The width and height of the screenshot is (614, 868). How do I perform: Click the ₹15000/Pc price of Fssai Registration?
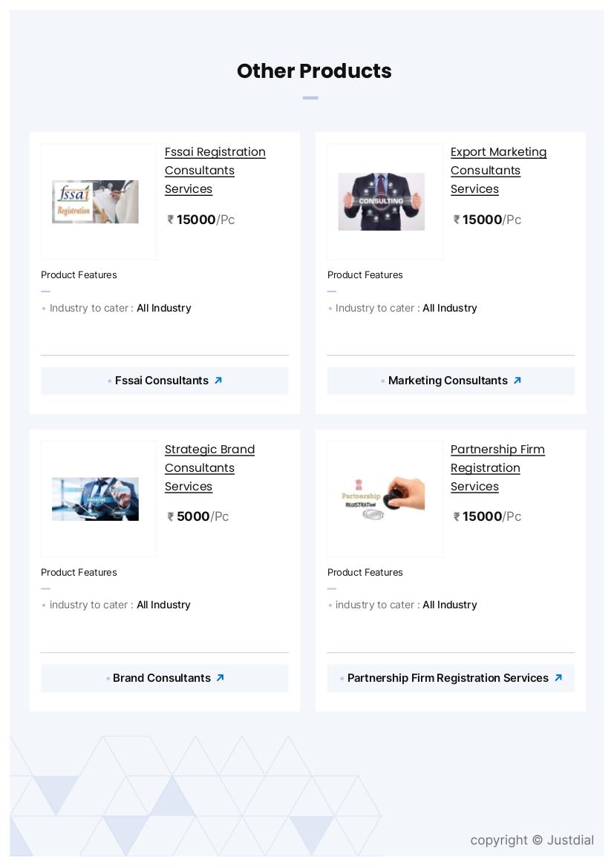(x=201, y=220)
